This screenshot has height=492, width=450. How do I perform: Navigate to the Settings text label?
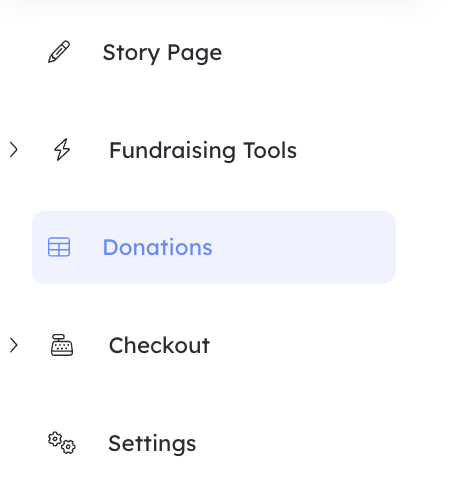coord(152,444)
